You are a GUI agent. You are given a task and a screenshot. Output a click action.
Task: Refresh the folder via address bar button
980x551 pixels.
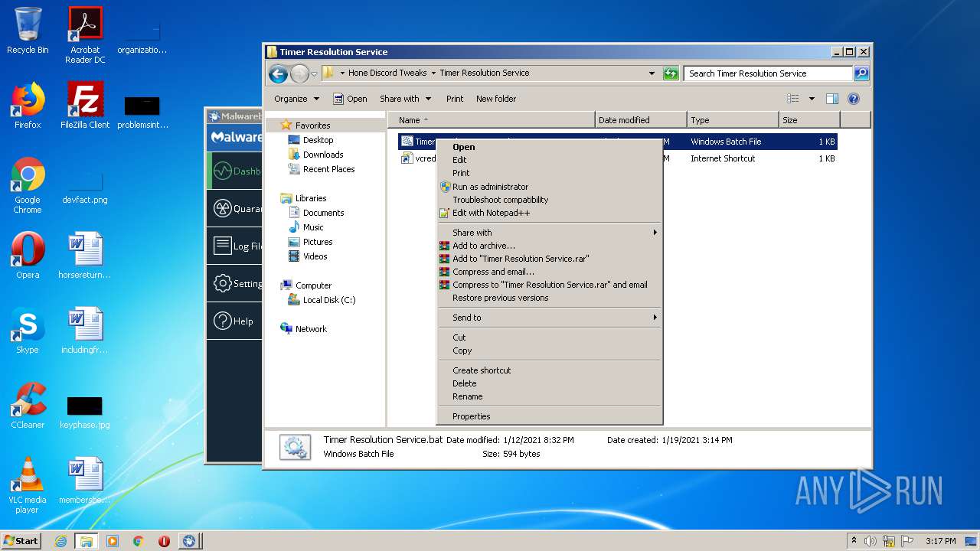(x=671, y=73)
